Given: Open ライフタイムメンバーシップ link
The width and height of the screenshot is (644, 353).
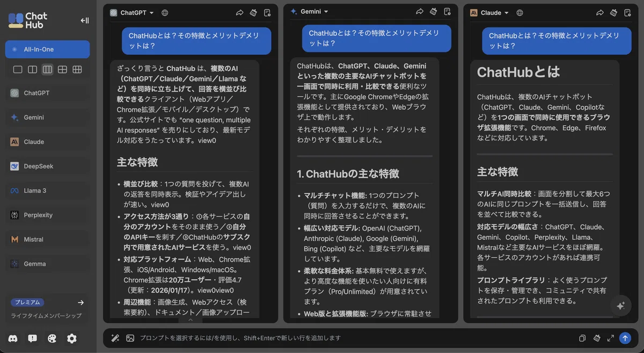Looking at the screenshot, I should tap(46, 316).
